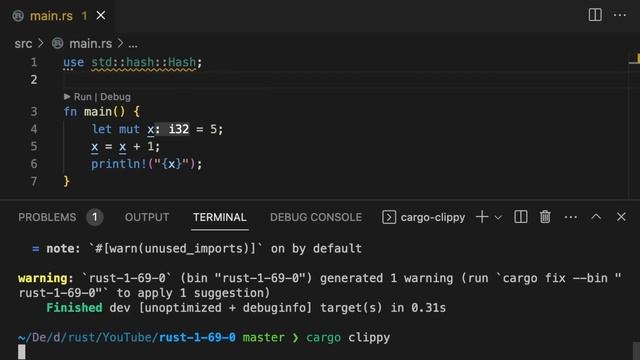Image resolution: width=640 pixels, height=360 pixels.
Task: Kill the terminal with the trash icon
Action: tap(545, 217)
